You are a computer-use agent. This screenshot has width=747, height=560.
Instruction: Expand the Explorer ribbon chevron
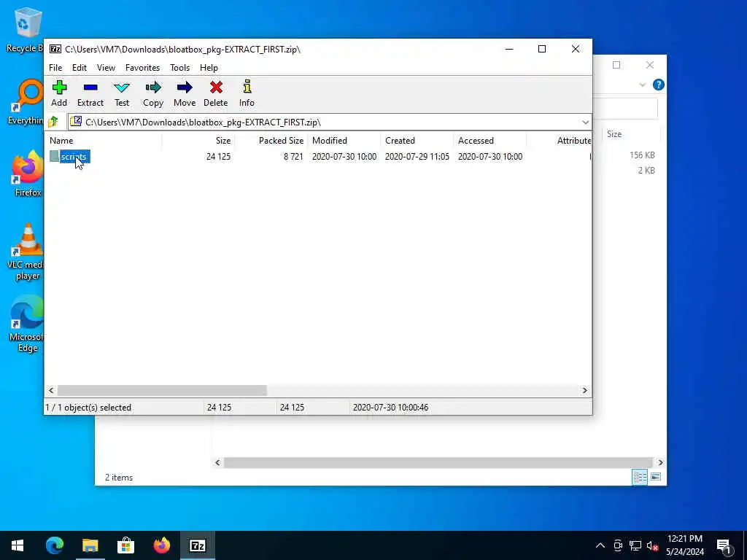(642, 85)
